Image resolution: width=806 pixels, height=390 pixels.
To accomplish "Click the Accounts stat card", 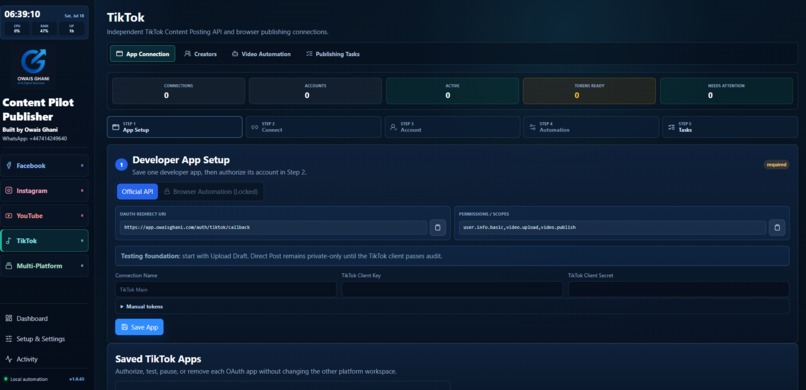I will (315, 91).
